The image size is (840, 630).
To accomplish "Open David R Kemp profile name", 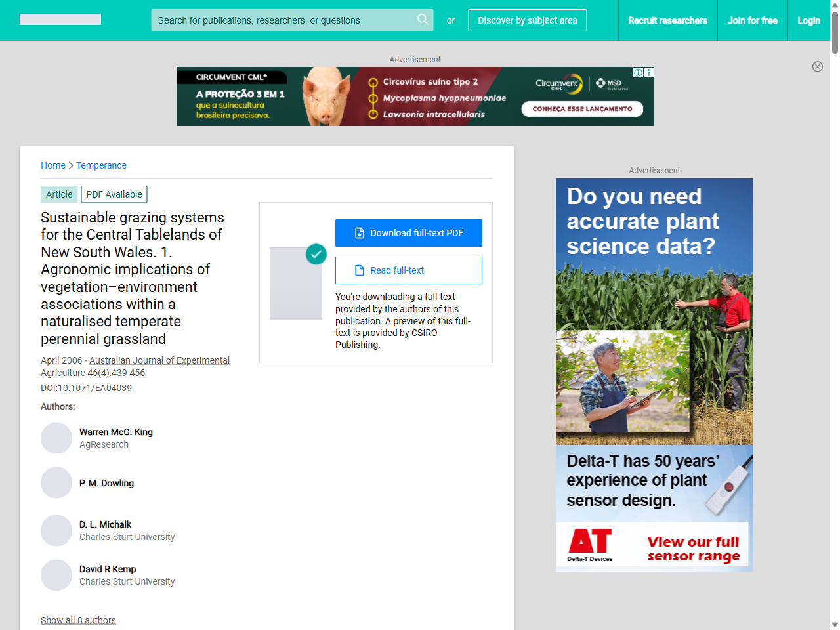I will tap(108, 569).
